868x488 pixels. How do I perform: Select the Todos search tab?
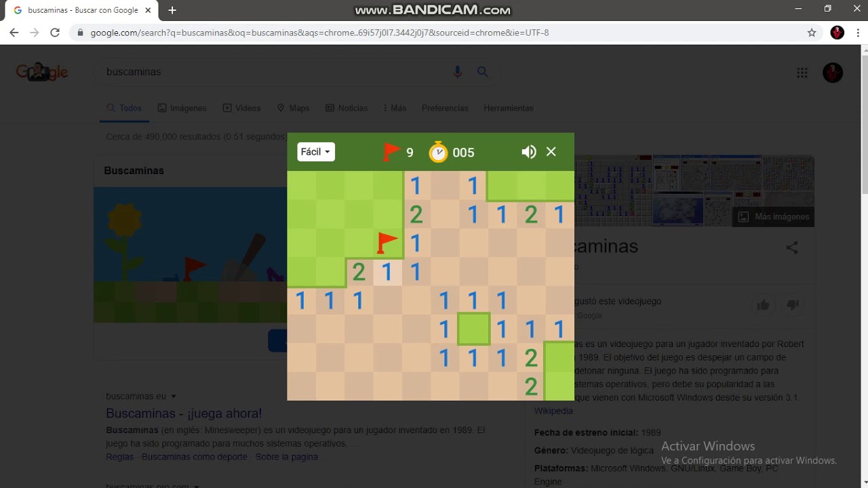tap(124, 108)
